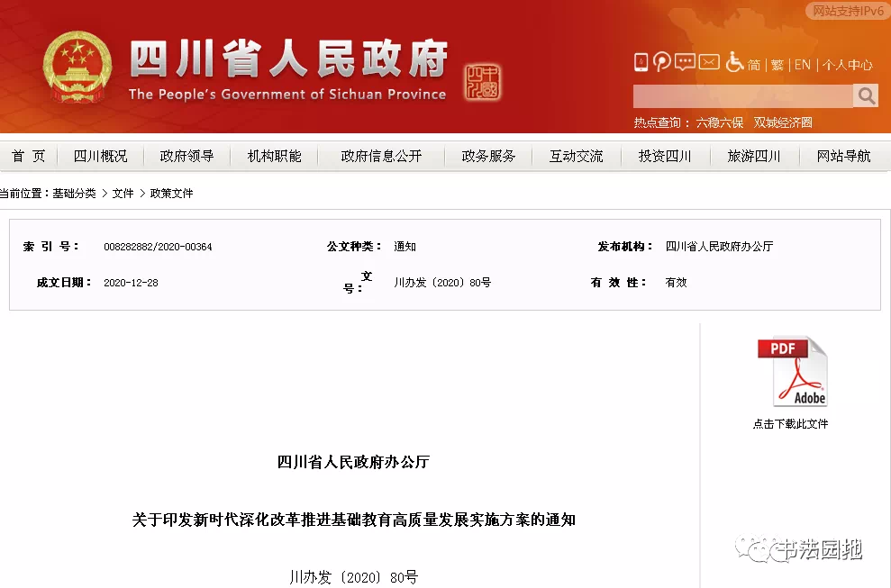Switch to Traditional Chinese (繁)
The image size is (891, 588).
point(777,65)
